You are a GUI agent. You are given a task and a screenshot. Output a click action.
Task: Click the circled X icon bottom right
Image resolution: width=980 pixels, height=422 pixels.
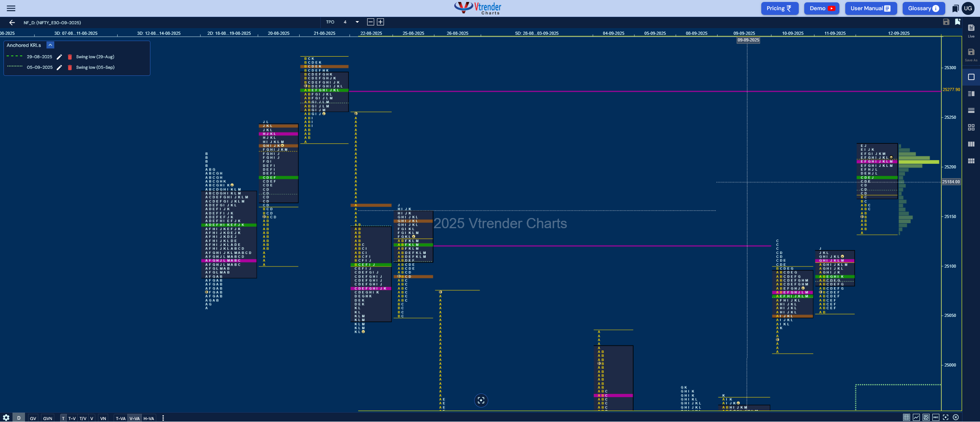[x=956, y=417]
